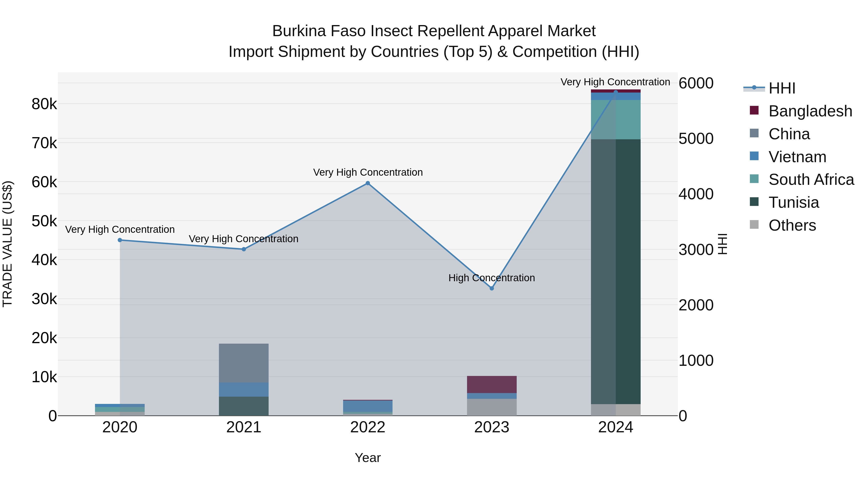Click the 3000 HHI axis tick label

[x=696, y=250]
